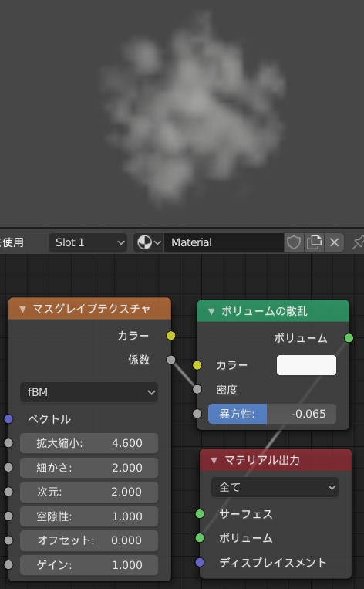Click the 拡大縮小 value field
The width and height of the screenshot is (364, 589).
[x=89, y=443]
